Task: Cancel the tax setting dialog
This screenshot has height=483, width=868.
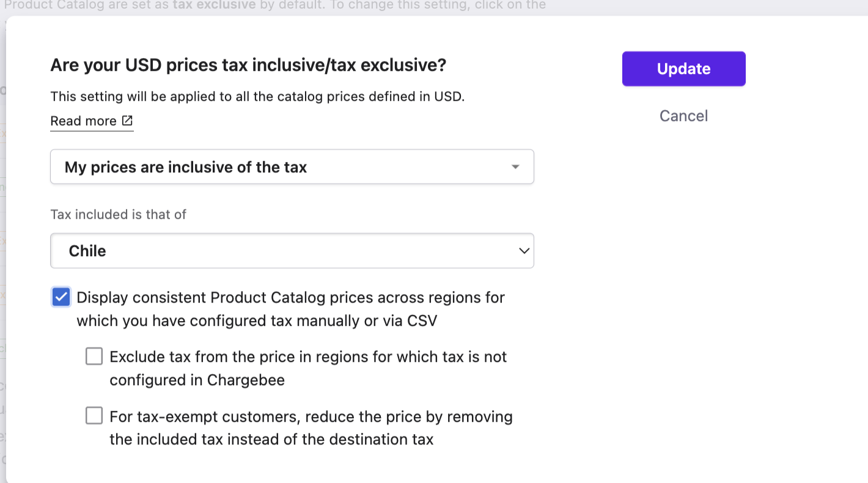Action: pyautogui.click(x=683, y=116)
